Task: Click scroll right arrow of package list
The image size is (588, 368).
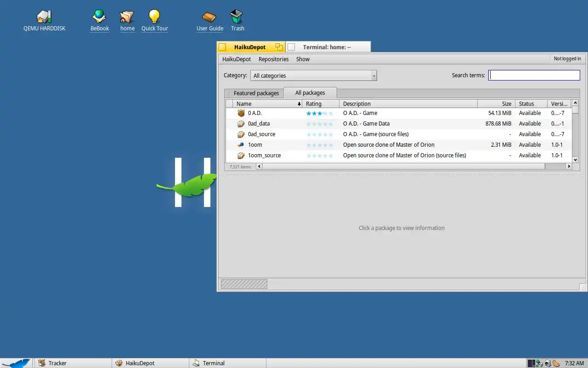Action: click(569, 167)
